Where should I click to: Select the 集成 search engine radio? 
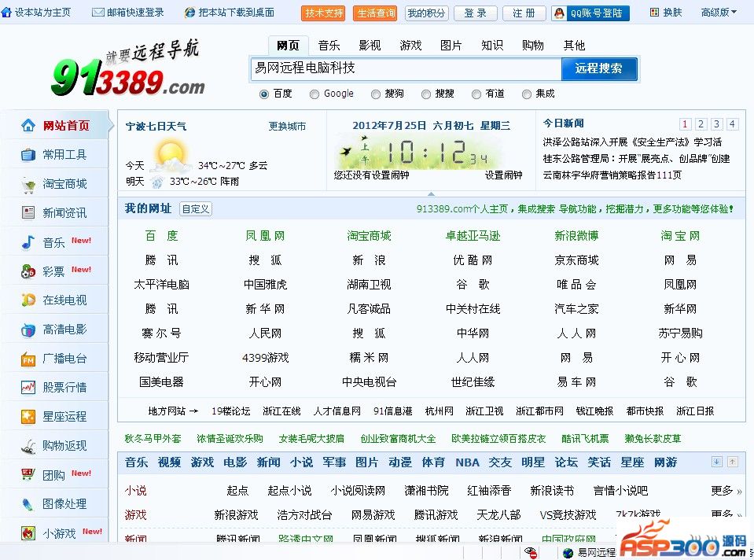click(x=527, y=94)
